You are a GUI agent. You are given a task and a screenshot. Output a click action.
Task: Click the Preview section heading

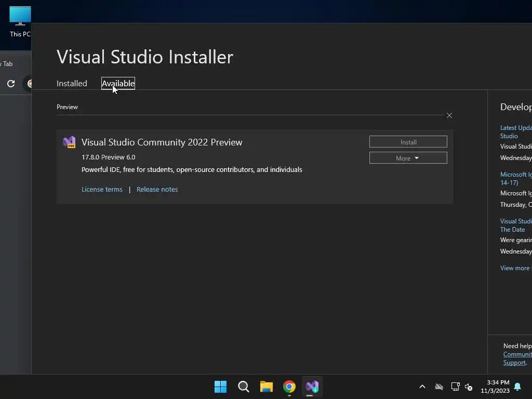(x=67, y=107)
